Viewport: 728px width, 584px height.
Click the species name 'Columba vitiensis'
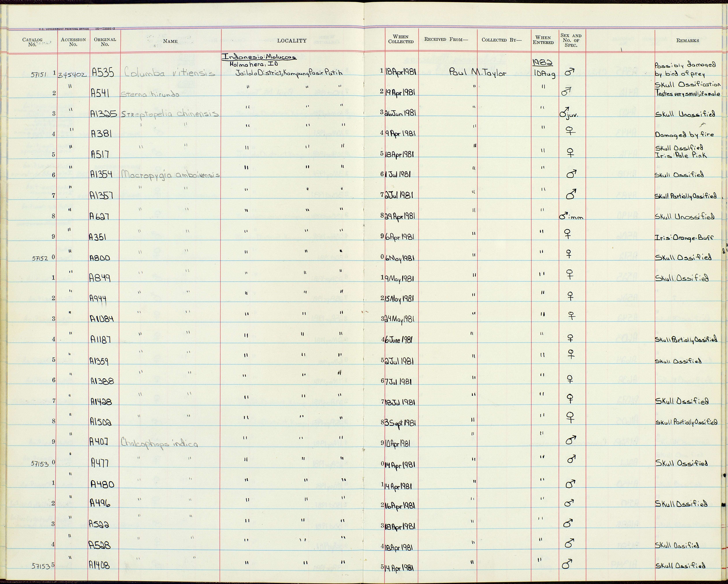click(170, 73)
